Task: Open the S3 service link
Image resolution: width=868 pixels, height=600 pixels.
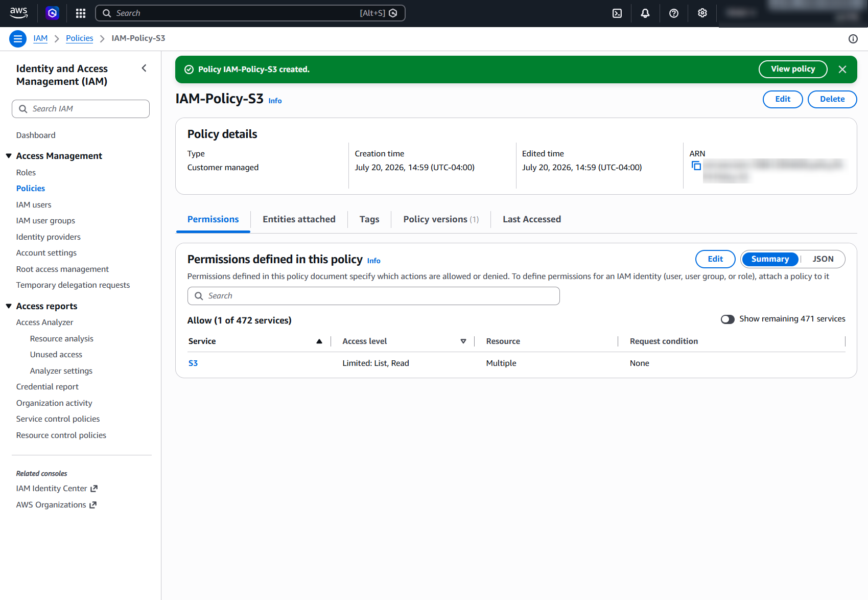Action: [x=193, y=363]
